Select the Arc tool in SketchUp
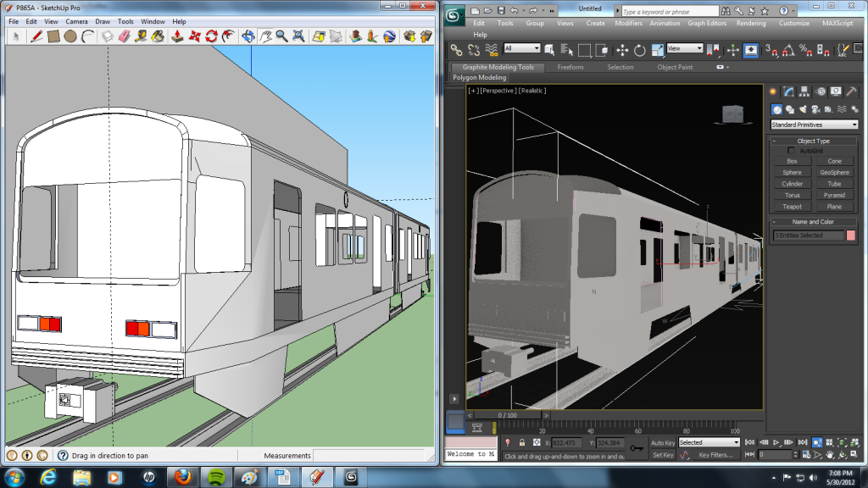The width and height of the screenshot is (868, 488). pos(87,36)
